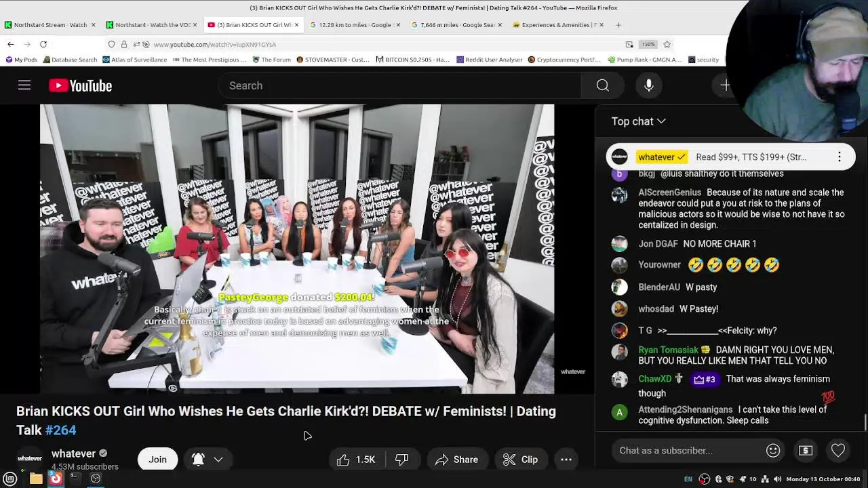Switch to the 12.28 km to miles tab

tap(355, 25)
